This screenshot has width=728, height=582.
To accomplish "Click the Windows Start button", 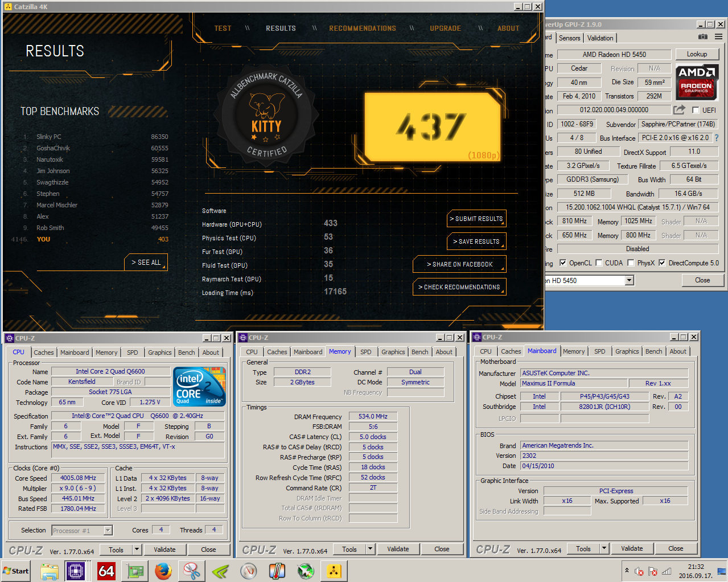I will (x=16, y=571).
